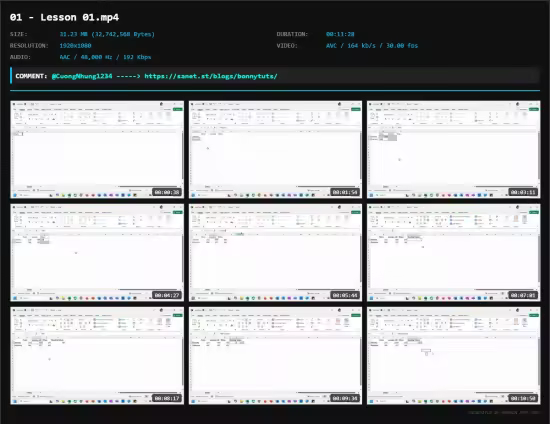550x424 pixels.
Task: Click the 1920x1080 resolution value
Action: [75, 46]
